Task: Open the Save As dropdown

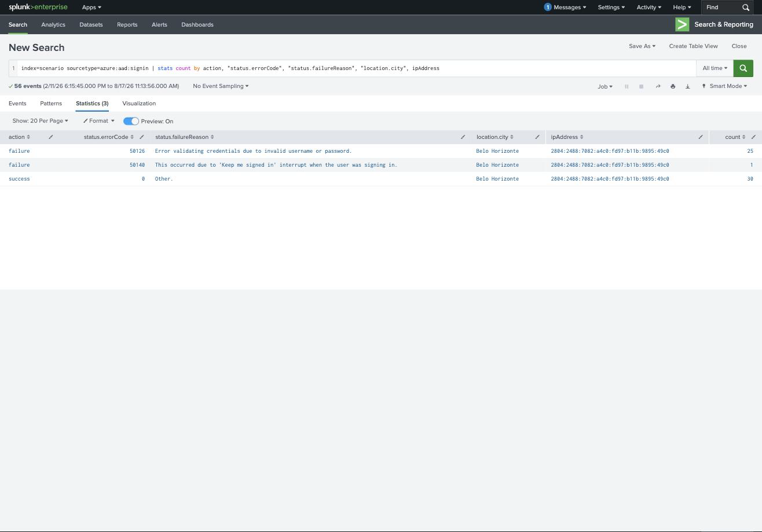Action: 642,46
